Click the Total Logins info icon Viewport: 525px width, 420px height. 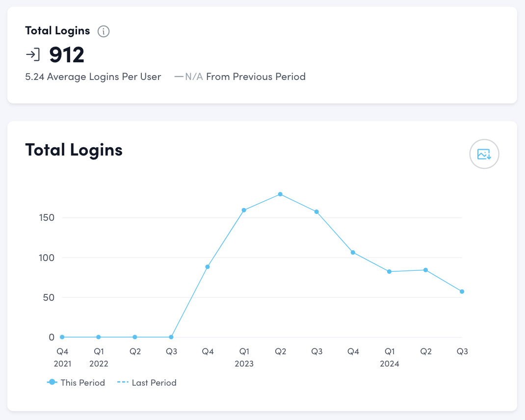point(104,31)
